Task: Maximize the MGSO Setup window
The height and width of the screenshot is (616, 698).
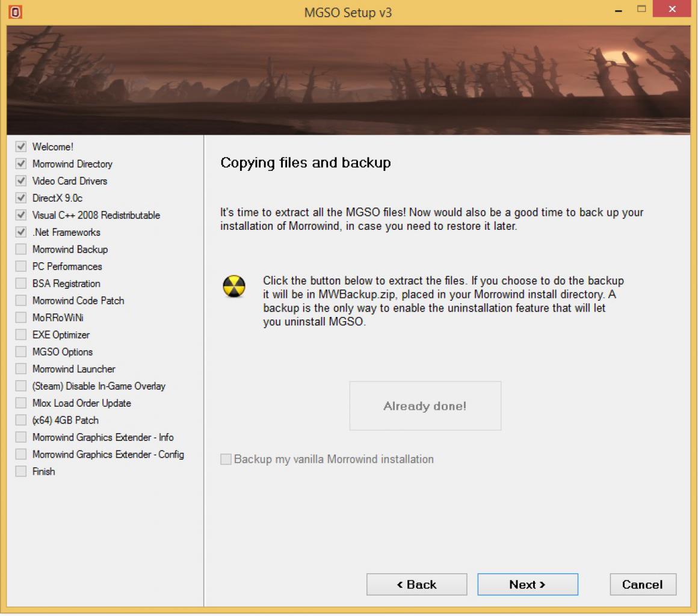Action: (x=641, y=9)
